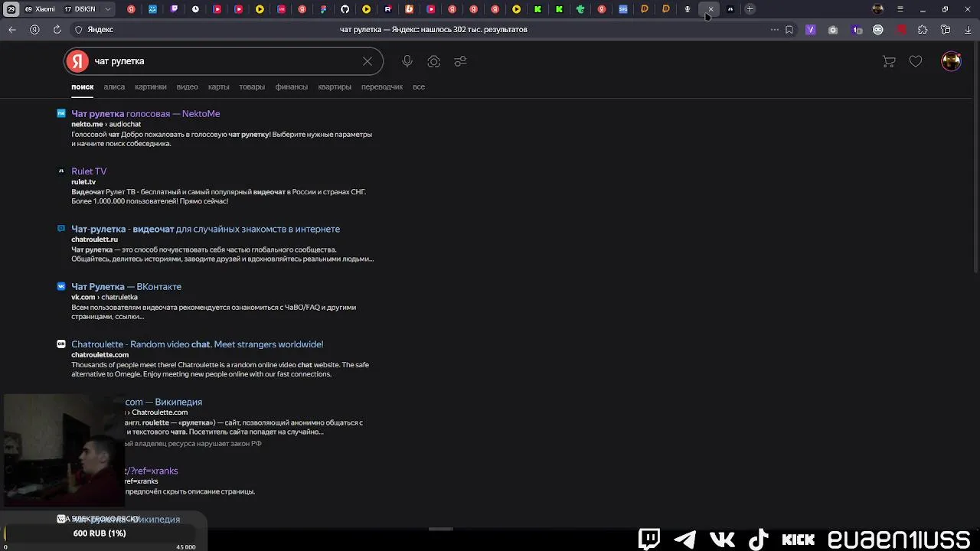
Task: Switch to 'алиса' tab
Action: [114, 87]
